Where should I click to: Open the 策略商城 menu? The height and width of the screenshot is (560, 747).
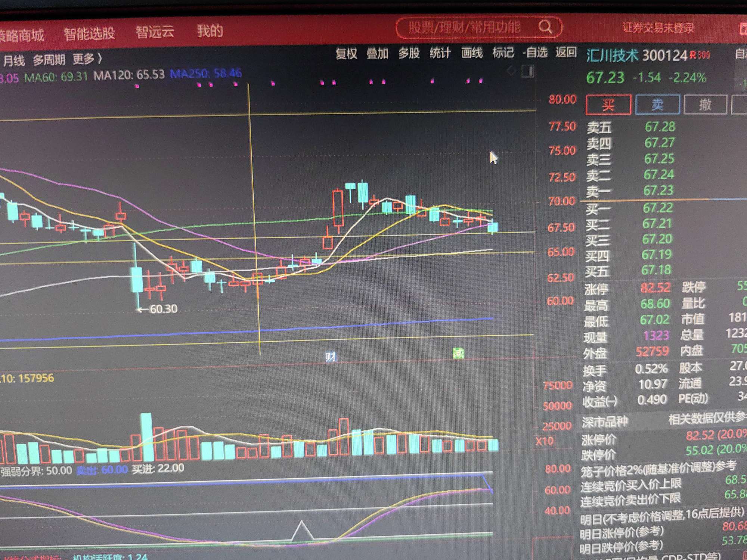tap(22, 35)
